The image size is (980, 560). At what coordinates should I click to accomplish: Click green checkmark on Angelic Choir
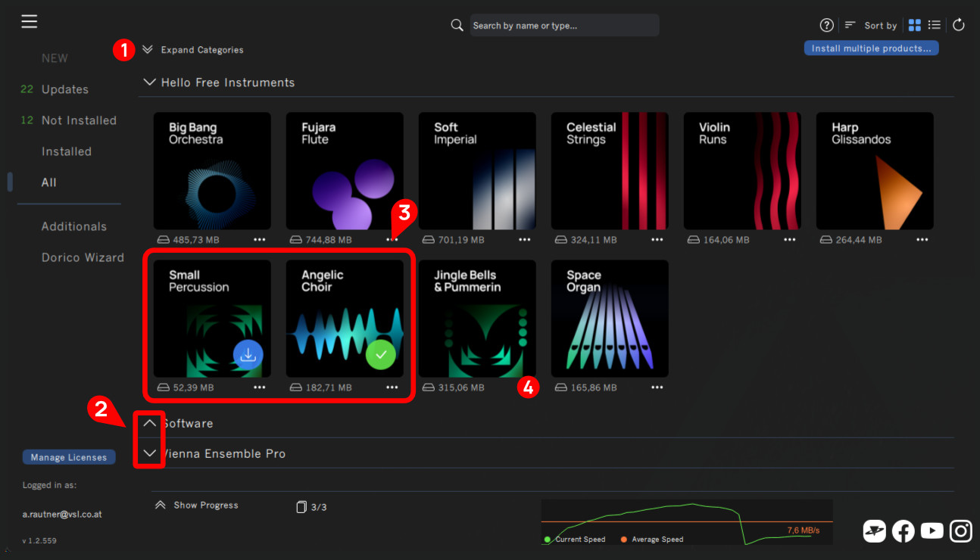point(380,354)
